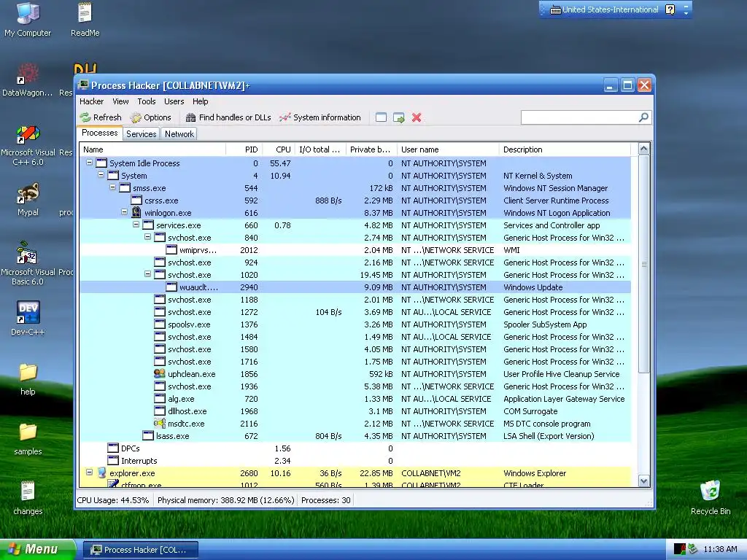This screenshot has width=747, height=560.
Task: Select Recycle Bin desktop icon
Action: click(x=711, y=497)
